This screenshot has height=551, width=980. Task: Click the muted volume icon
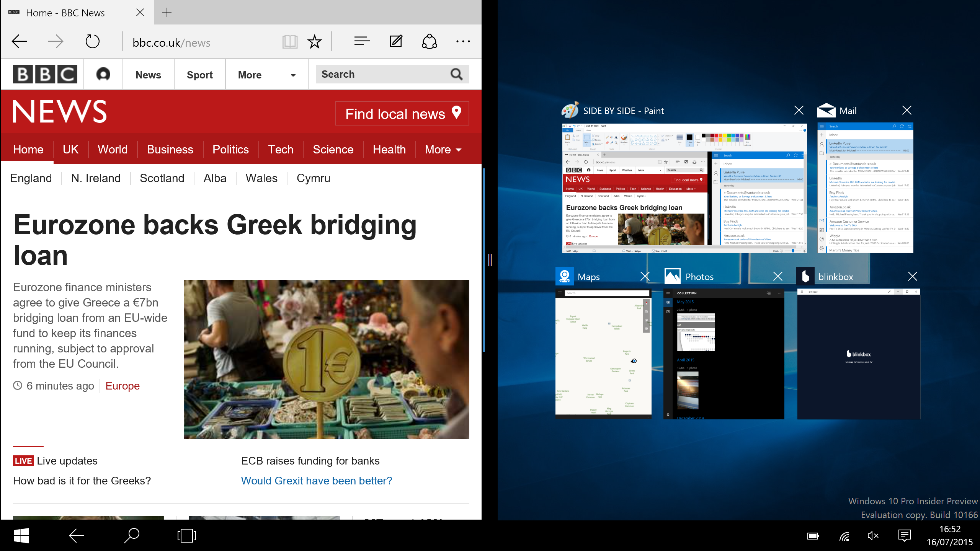[x=873, y=536]
